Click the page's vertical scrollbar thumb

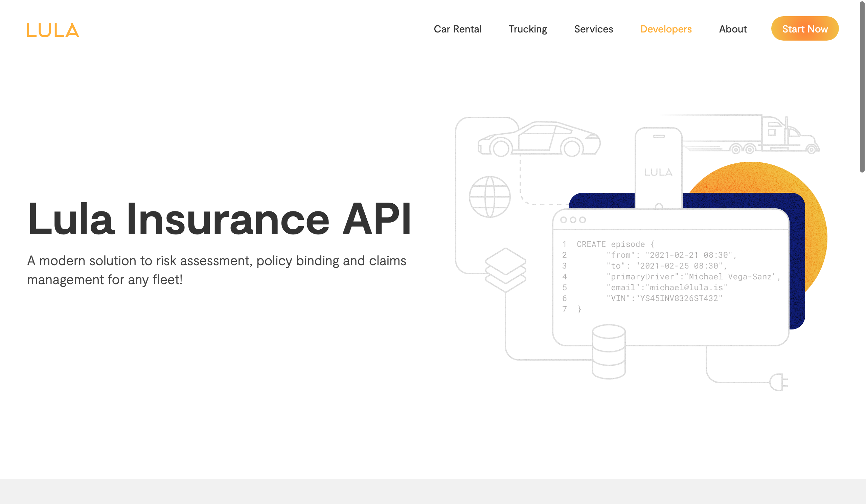tap(862, 86)
